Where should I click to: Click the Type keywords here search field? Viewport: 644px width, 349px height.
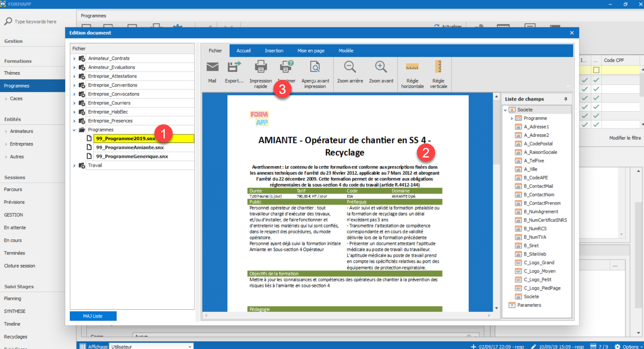[35, 22]
